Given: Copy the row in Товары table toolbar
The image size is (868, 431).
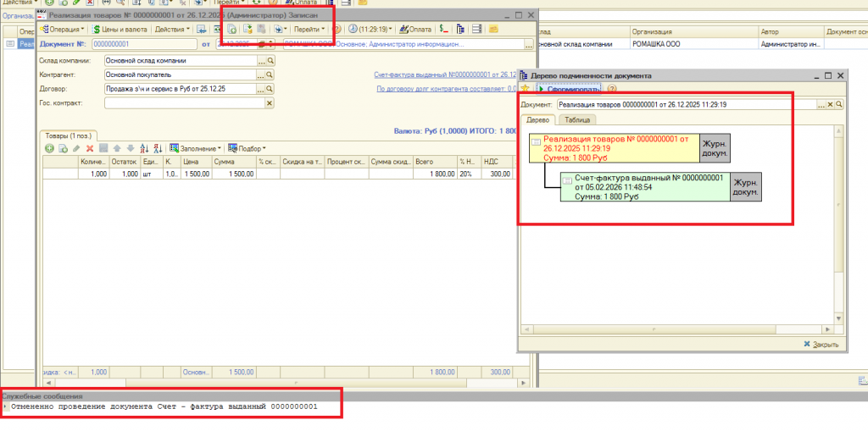Looking at the screenshot, I should [x=63, y=148].
